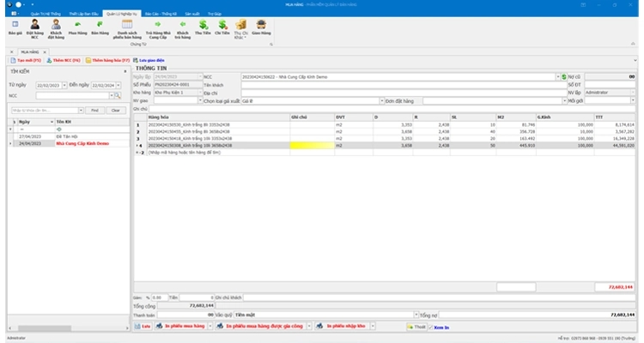Click the Find button
644x343 pixels.
[x=94, y=110]
